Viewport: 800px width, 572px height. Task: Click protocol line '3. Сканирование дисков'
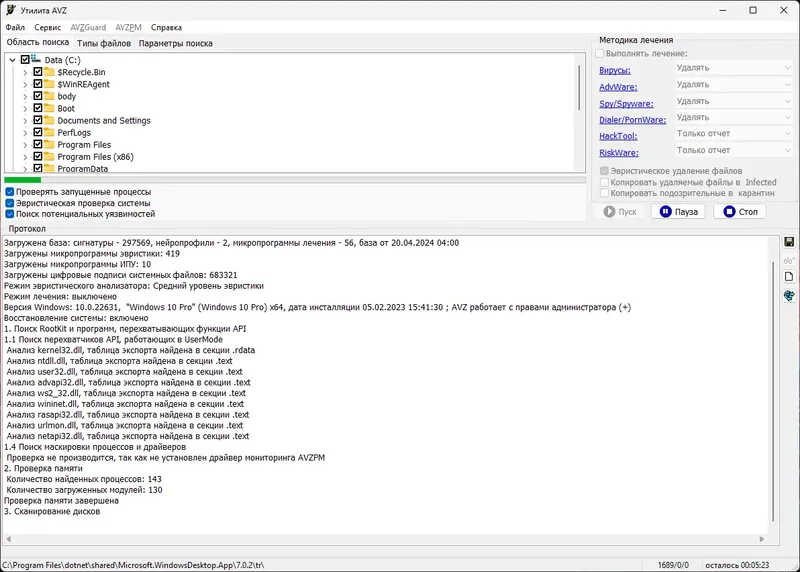52,511
